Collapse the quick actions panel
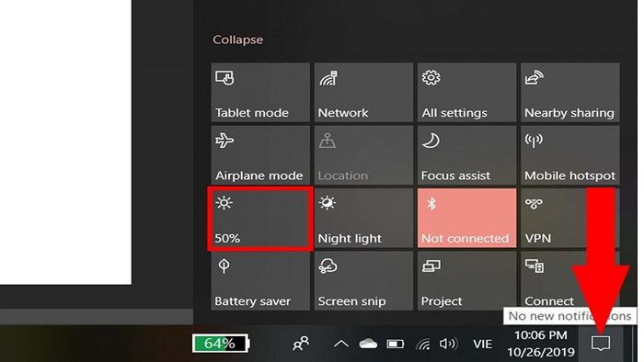The image size is (644, 362). pyautogui.click(x=237, y=40)
